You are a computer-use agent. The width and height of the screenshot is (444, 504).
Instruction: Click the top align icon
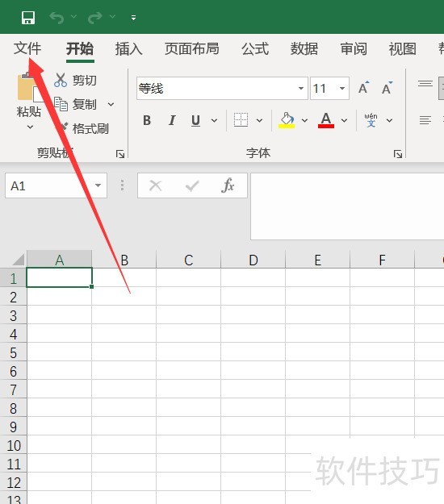point(425,84)
